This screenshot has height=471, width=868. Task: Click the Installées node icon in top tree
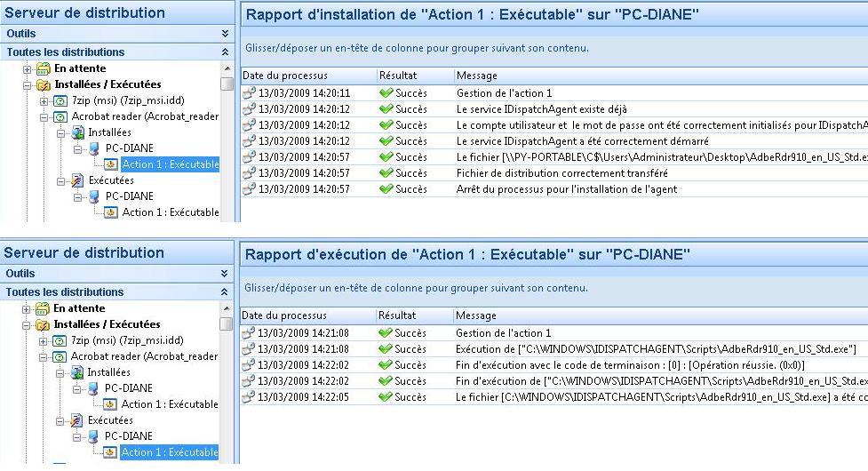point(77,132)
